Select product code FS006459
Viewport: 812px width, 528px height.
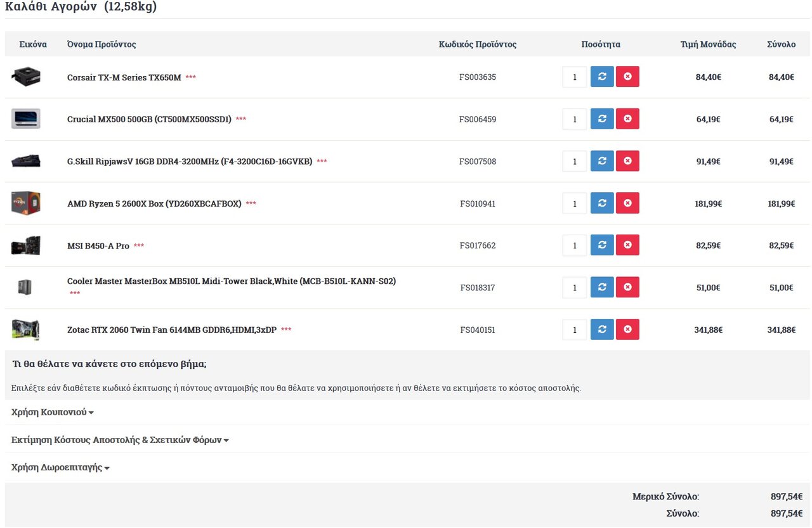[478, 119]
